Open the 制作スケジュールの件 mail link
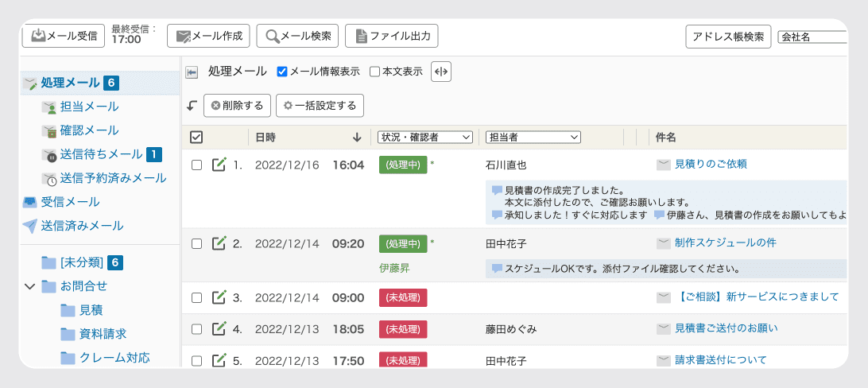 (x=725, y=242)
